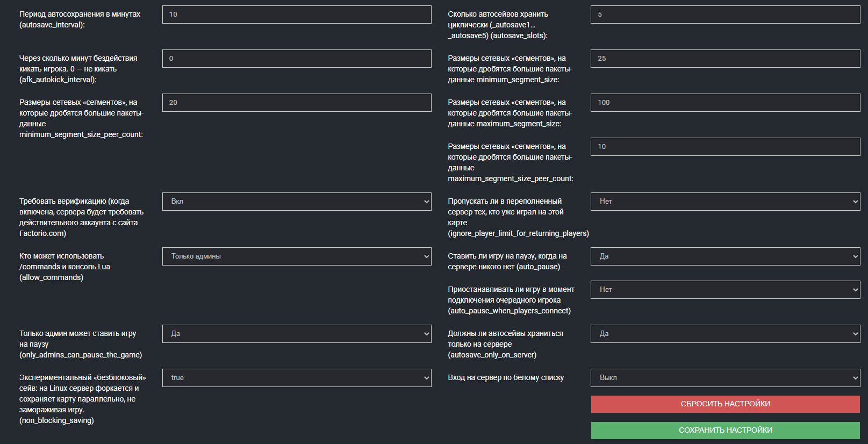Expand the non_blocking_saving dropdown set to true
Screen dimensions: 868x444
pos(296,378)
